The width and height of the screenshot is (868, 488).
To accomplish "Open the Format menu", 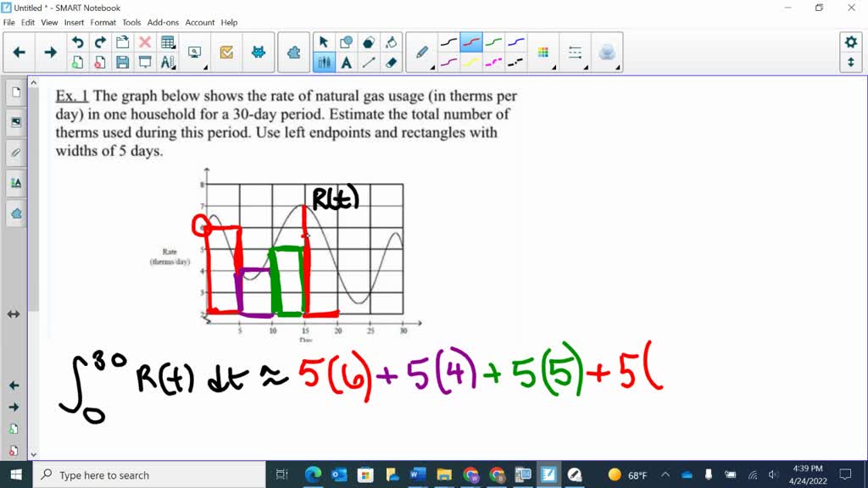I will pos(103,23).
